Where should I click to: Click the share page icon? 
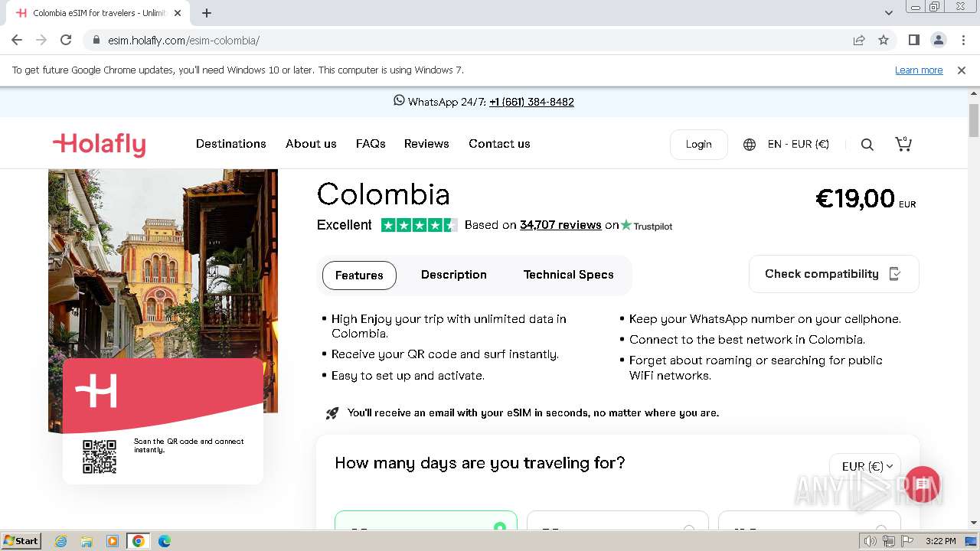[x=859, y=40]
